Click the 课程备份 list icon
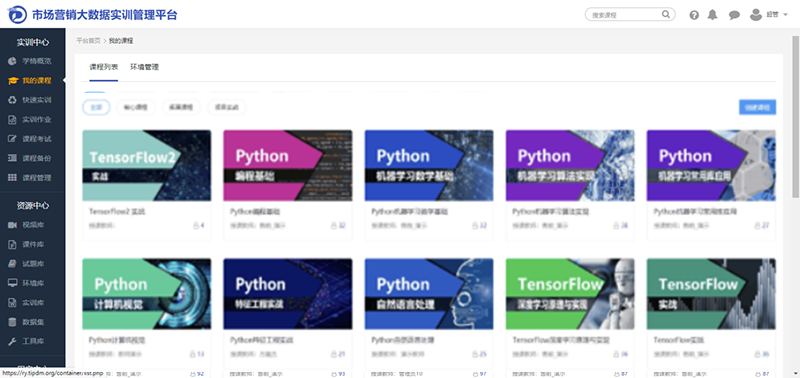The height and width of the screenshot is (378, 800). pyautogui.click(x=13, y=158)
